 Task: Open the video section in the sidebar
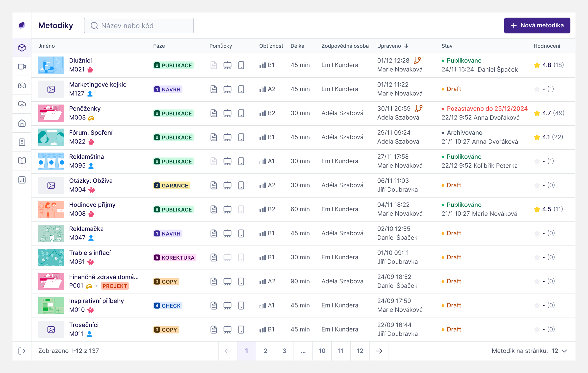[22, 66]
